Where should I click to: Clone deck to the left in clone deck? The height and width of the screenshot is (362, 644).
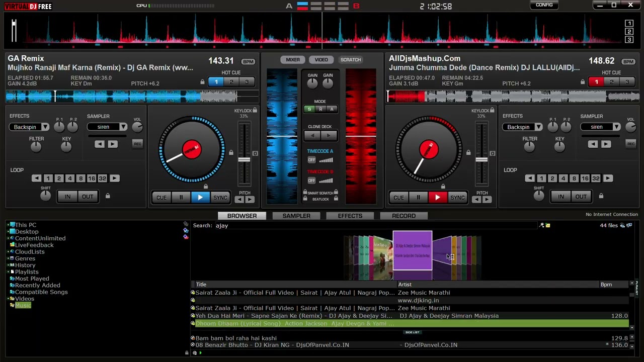pos(313,136)
